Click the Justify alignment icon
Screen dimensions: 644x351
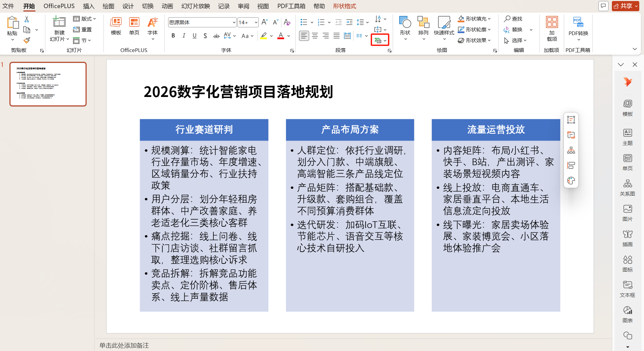click(x=337, y=36)
